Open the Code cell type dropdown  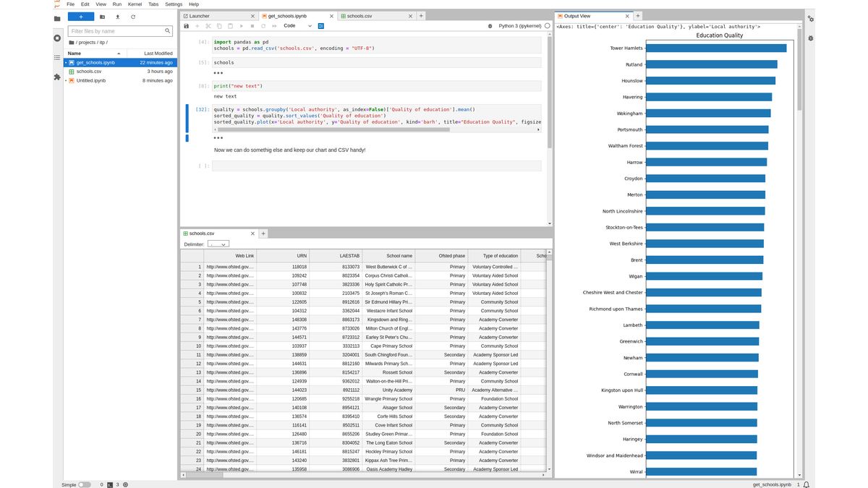(297, 25)
